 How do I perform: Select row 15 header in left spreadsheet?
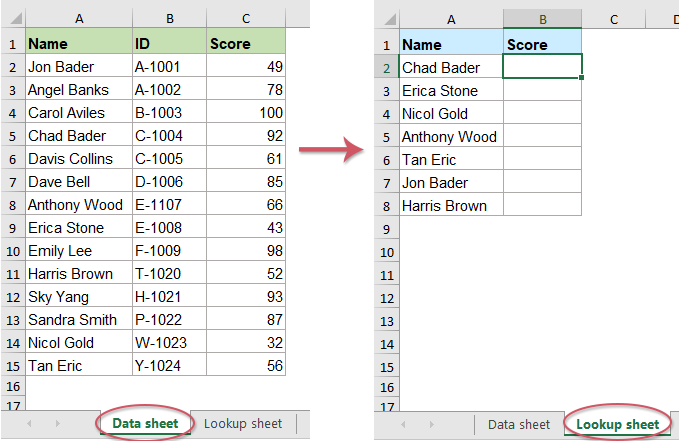[x=11, y=366]
